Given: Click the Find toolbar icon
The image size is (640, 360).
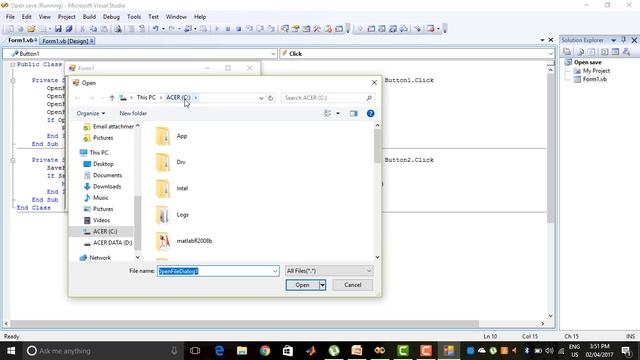Looking at the screenshot, I should 118,29.
